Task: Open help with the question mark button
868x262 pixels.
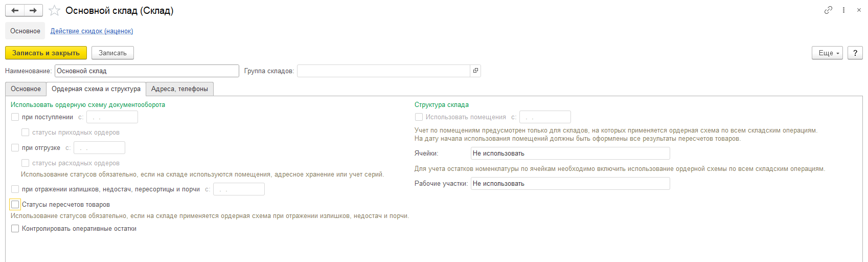Action: [x=855, y=53]
